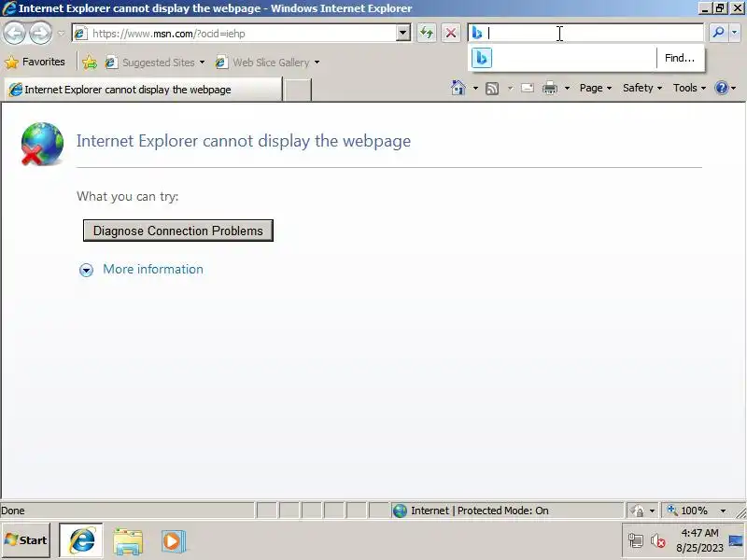
Task: Click the network tray icon
Action: pos(636,540)
